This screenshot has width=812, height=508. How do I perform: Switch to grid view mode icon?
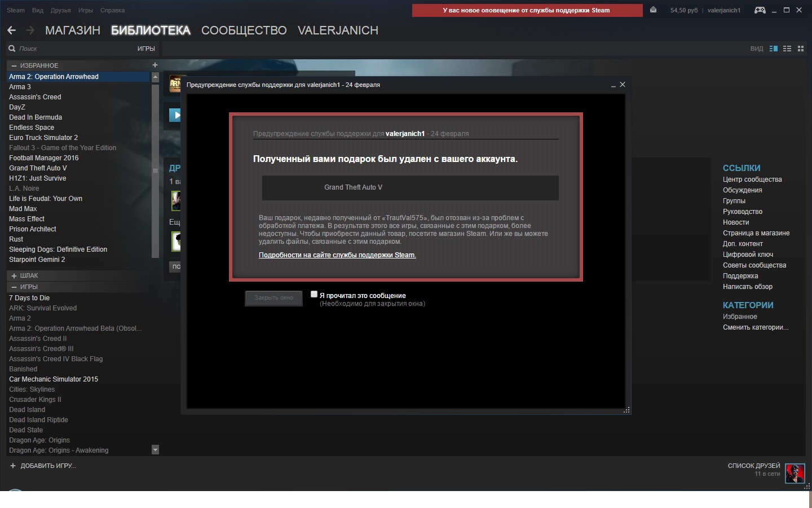[x=801, y=49]
